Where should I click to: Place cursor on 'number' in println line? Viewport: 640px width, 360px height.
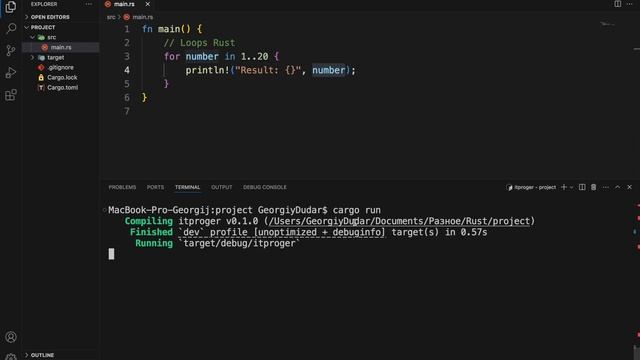329,70
